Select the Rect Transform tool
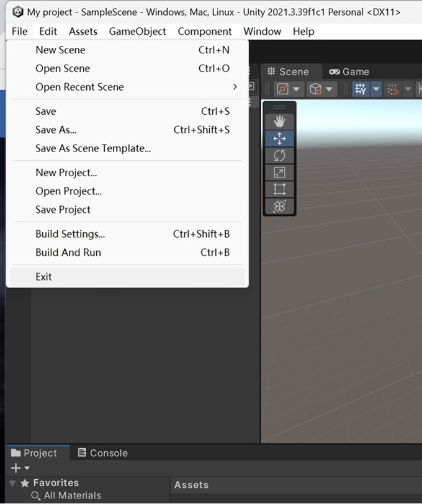Screen dimensions: 422x504 click(279, 189)
